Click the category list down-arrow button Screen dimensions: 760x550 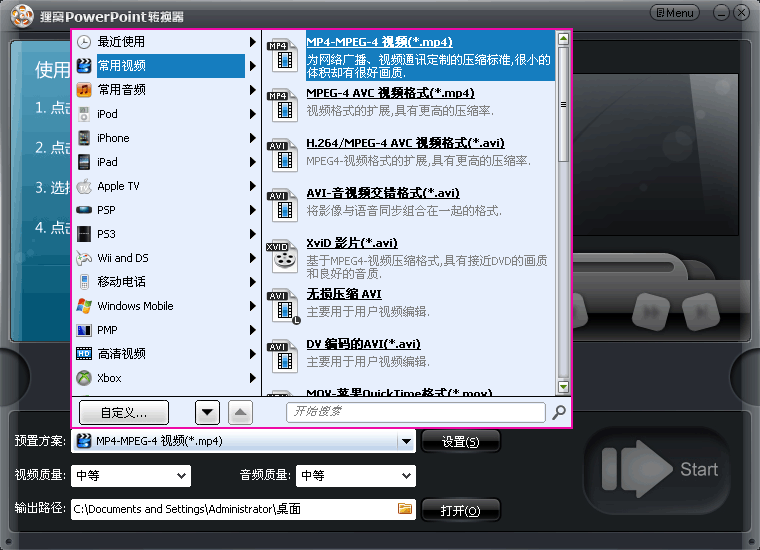tap(207, 412)
